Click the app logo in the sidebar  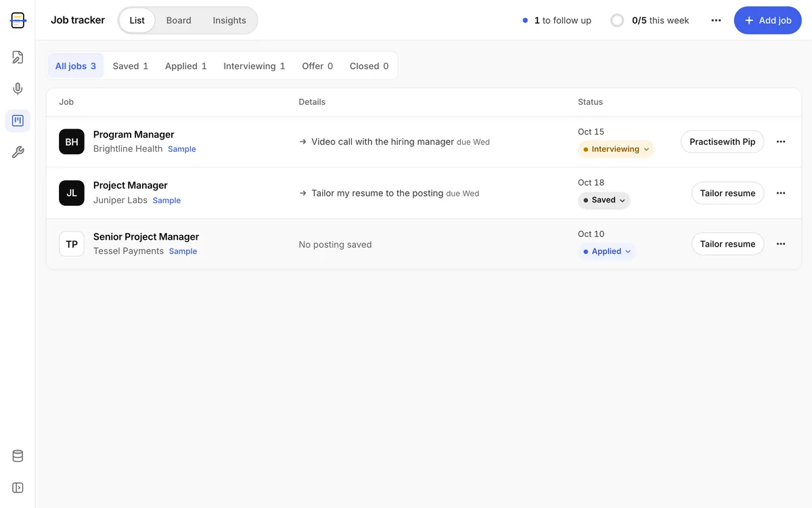[x=18, y=20]
